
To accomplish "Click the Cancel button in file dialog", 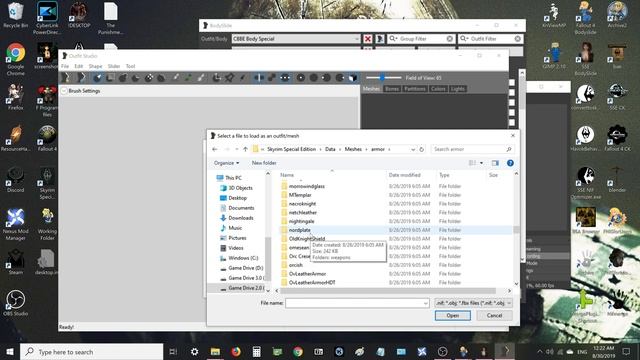I will click(x=494, y=316).
